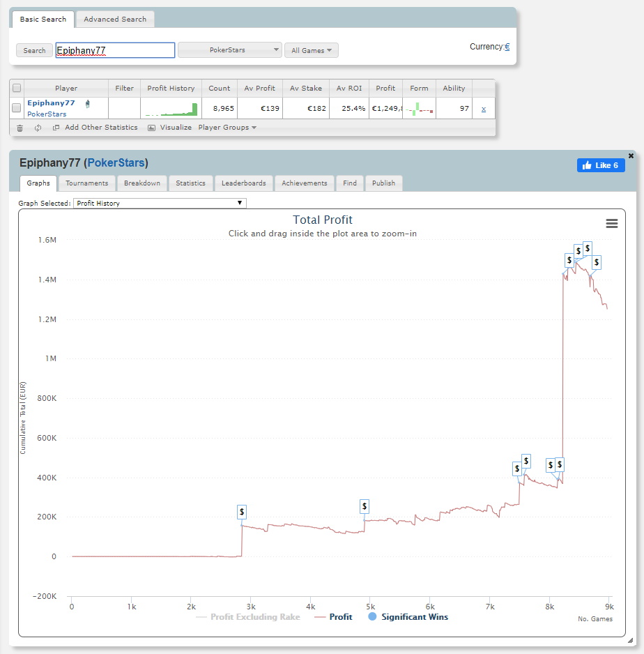Switch to the Advanced Search tab
This screenshot has height=654, width=644.
(115, 20)
